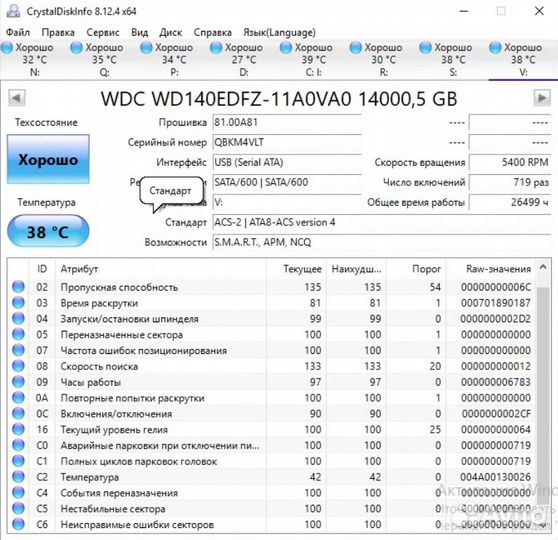Click status icon of attribute 0A row
Image resolution: width=558 pixels, height=540 pixels.
18,398
